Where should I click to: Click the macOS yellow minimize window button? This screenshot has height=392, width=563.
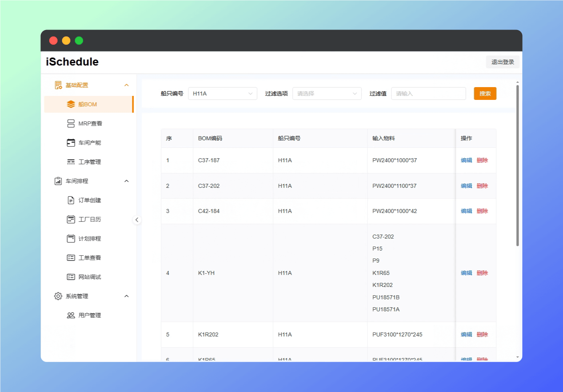point(66,40)
